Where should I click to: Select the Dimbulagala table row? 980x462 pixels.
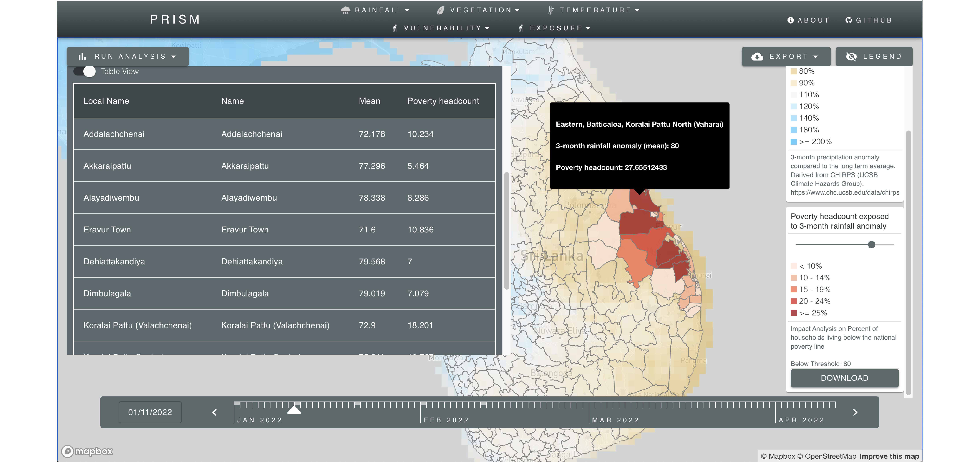pyautogui.click(x=284, y=293)
